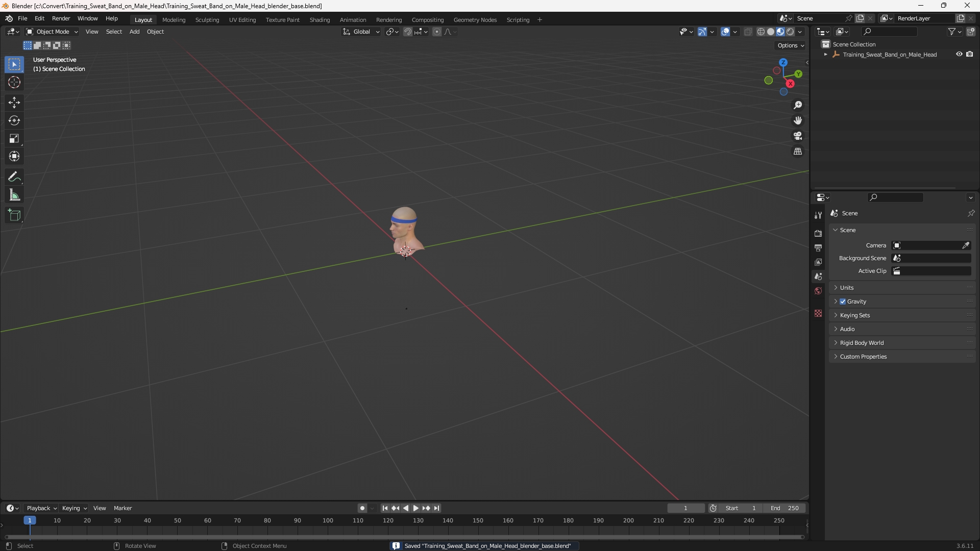Toggle timeline auto keying record button
Image resolution: width=980 pixels, height=551 pixels.
[x=362, y=508]
